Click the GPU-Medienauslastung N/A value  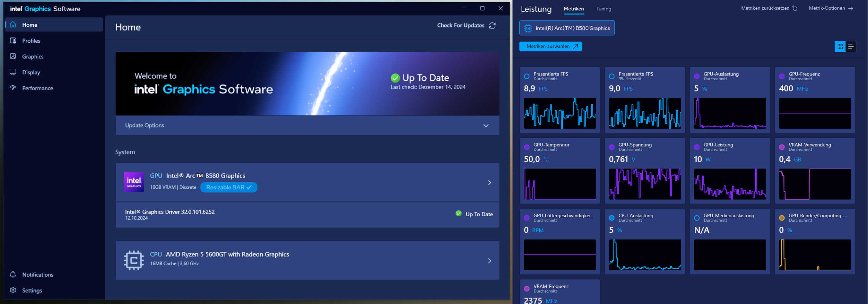[x=701, y=230]
